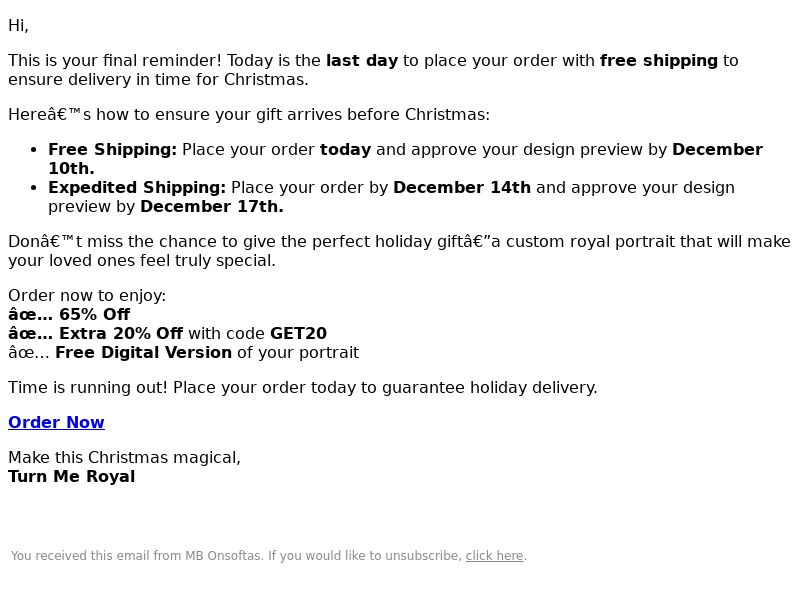
Task: Click the bold 'December 17th.' date
Action: 212,207
